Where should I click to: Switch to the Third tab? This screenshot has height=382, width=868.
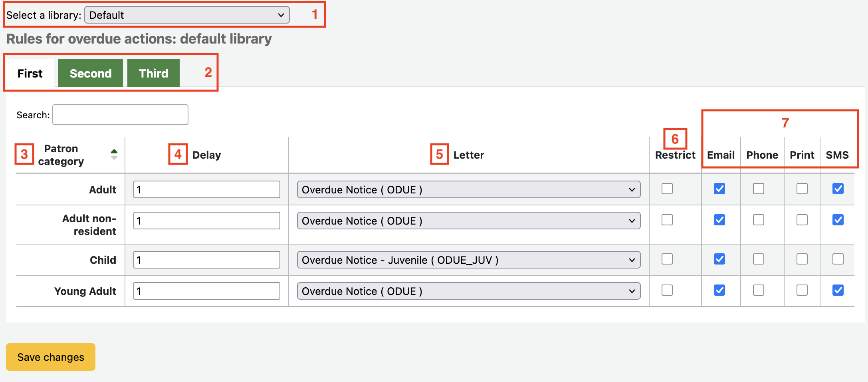tap(153, 74)
